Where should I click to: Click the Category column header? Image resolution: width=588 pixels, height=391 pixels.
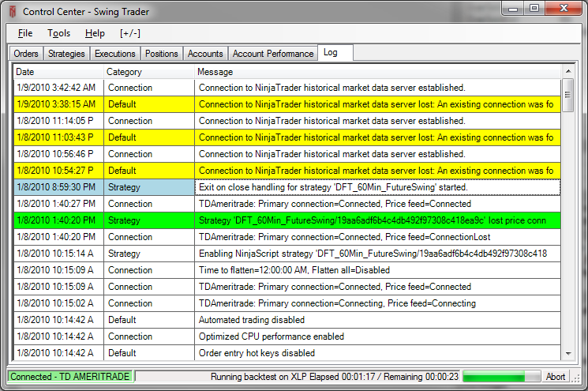coord(149,72)
